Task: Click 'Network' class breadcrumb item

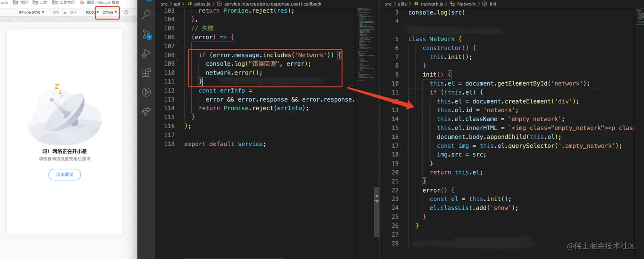Action: click(466, 4)
